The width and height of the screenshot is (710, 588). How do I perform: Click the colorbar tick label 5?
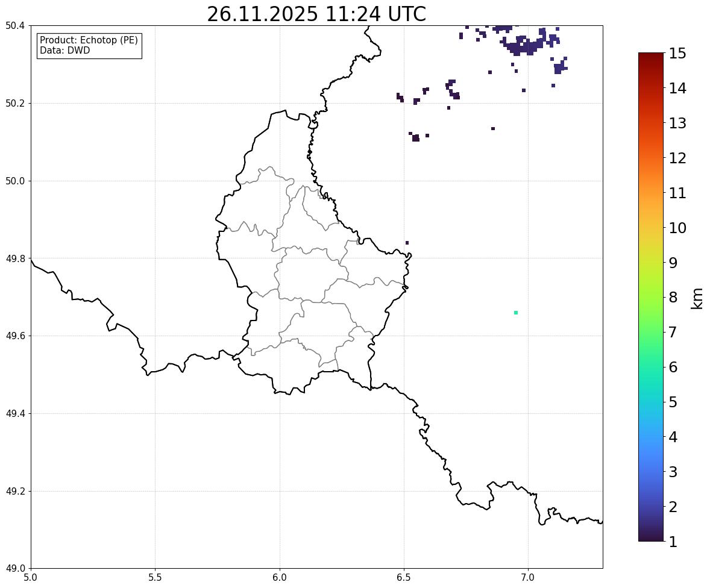tap(673, 402)
